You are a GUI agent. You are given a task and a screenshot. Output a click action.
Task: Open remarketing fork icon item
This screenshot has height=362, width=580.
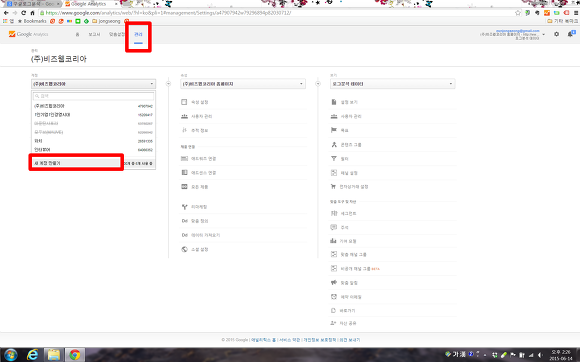195,207
